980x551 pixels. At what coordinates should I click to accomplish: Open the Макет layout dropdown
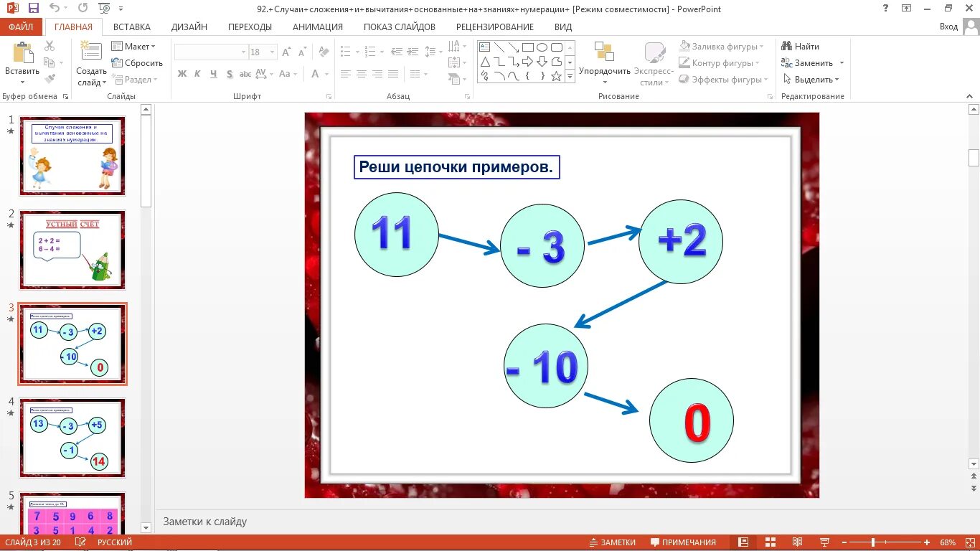[x=133, y=46]
